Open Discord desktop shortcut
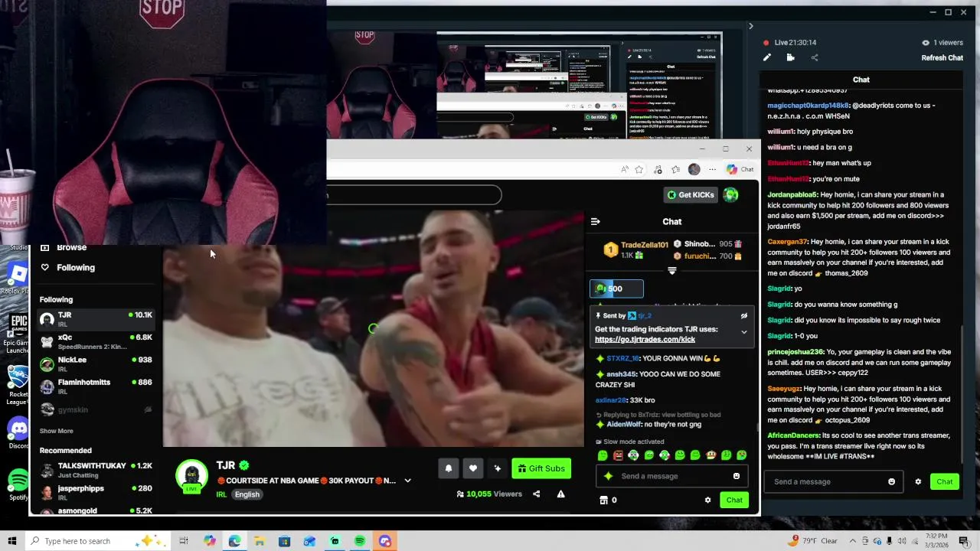 pos(18,433)
